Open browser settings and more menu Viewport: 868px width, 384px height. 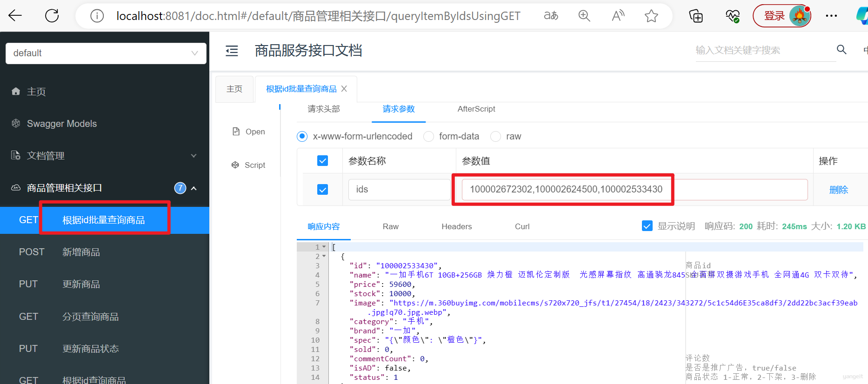pos(831,16)
